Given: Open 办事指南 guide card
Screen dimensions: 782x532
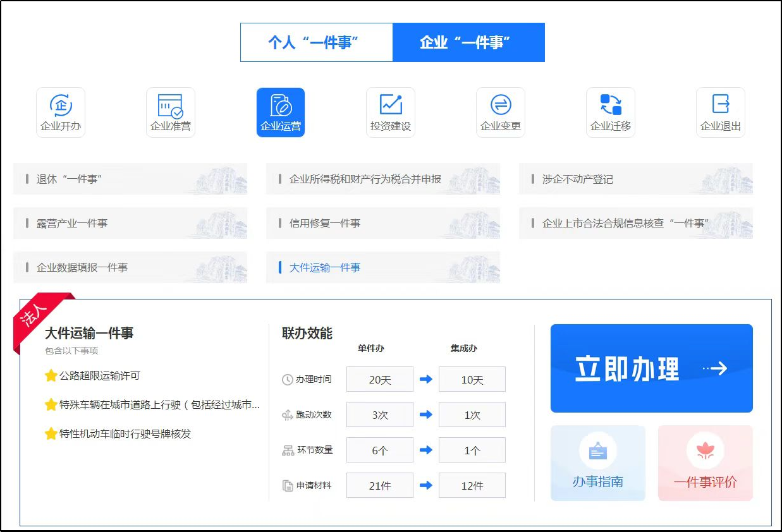Looking at the screenshot, I should 598,463.
